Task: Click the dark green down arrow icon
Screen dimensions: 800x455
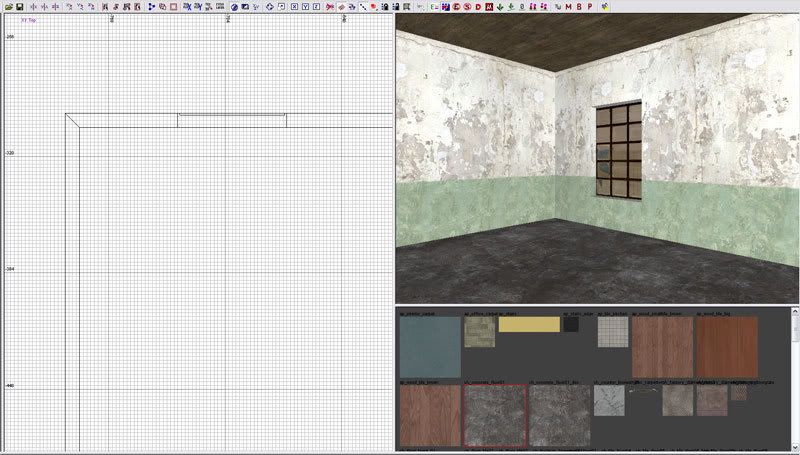Action: [x=499, y=7]
